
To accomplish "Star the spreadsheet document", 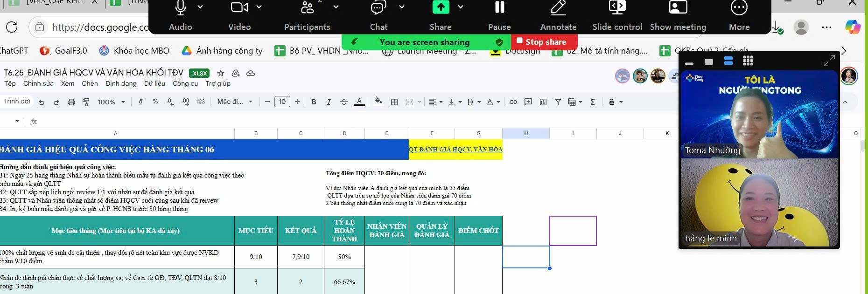I will click(221, 73).
